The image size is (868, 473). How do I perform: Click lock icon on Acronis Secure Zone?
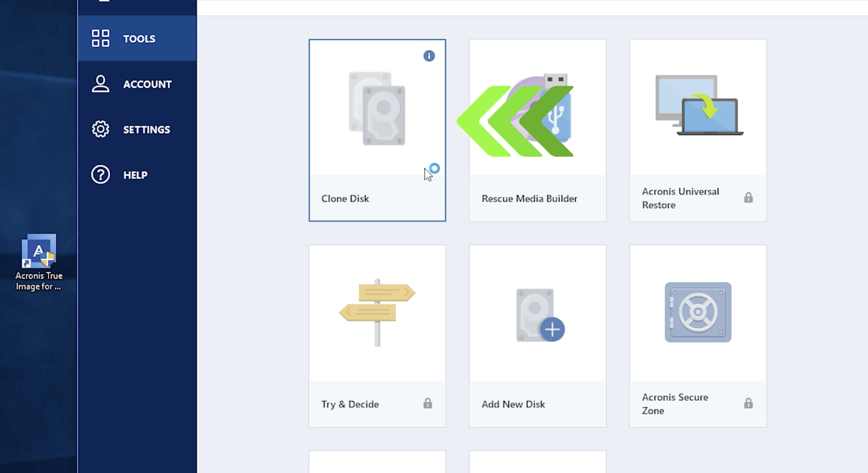[x=748, y=404]
